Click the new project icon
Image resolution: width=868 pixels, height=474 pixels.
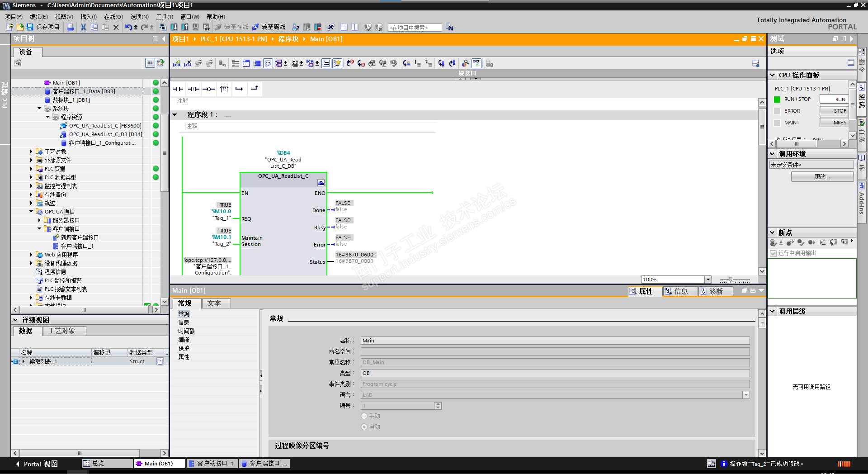pyautogui.click(x=9, y=27)
